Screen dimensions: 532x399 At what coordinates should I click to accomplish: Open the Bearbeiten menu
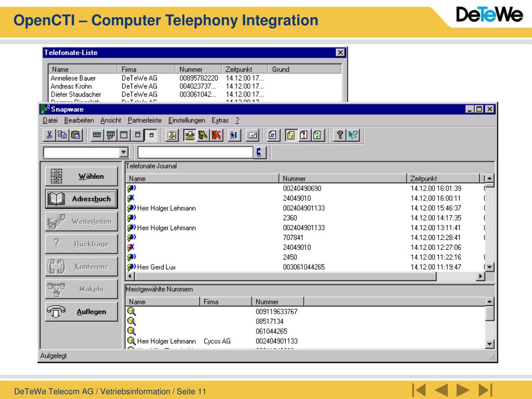(79, 121)
